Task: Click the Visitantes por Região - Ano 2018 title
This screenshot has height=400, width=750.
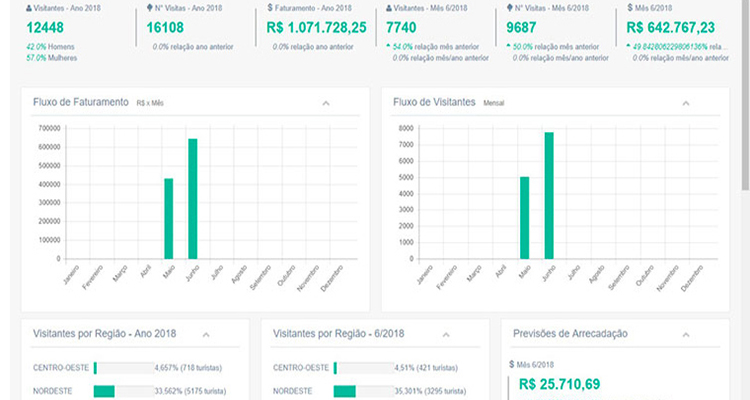Action: [104, 333]
